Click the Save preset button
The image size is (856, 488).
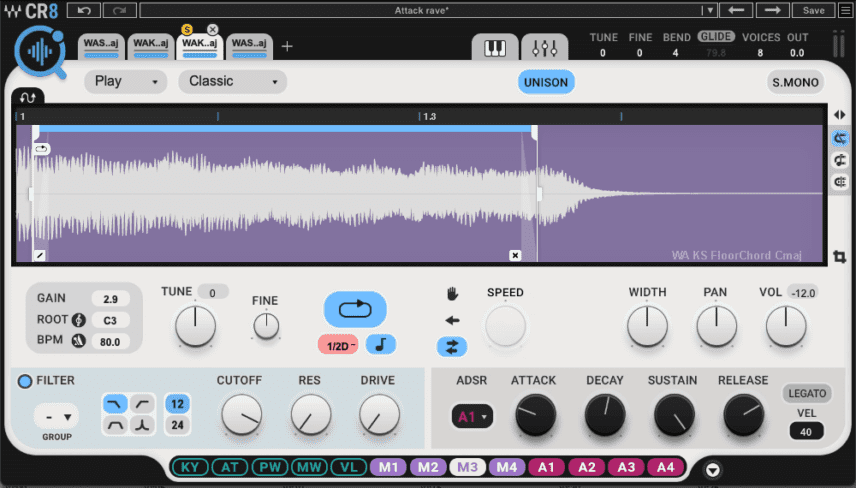(813, 10)
